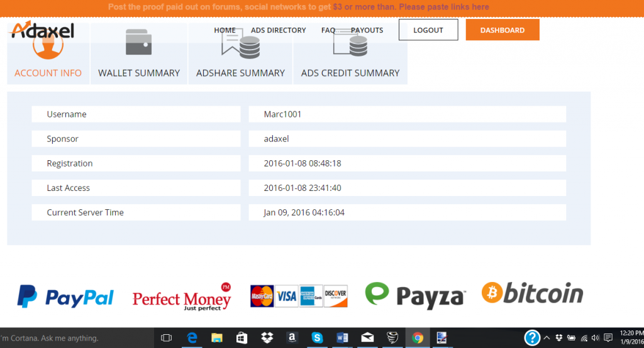Viewport: 644px width, 348px height.
Task: Open the Mail app from taskbar
Action: pyautogui.click(x=367, y=338)
